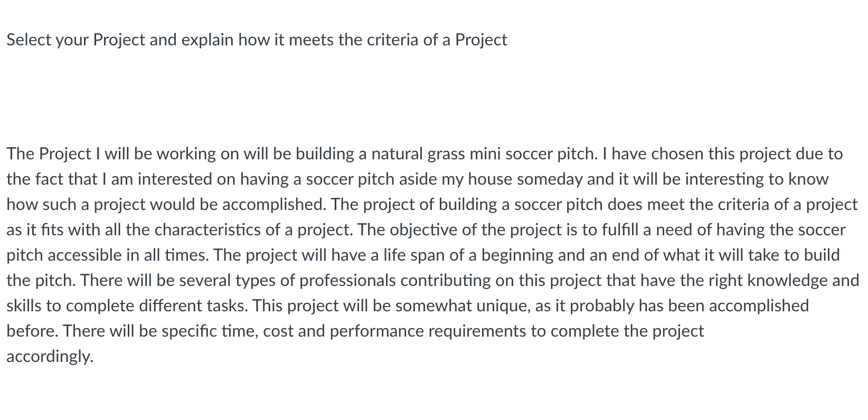868x420 pixels.
Task: Click the final word "accordingly."
Action: tap(50, 357)
